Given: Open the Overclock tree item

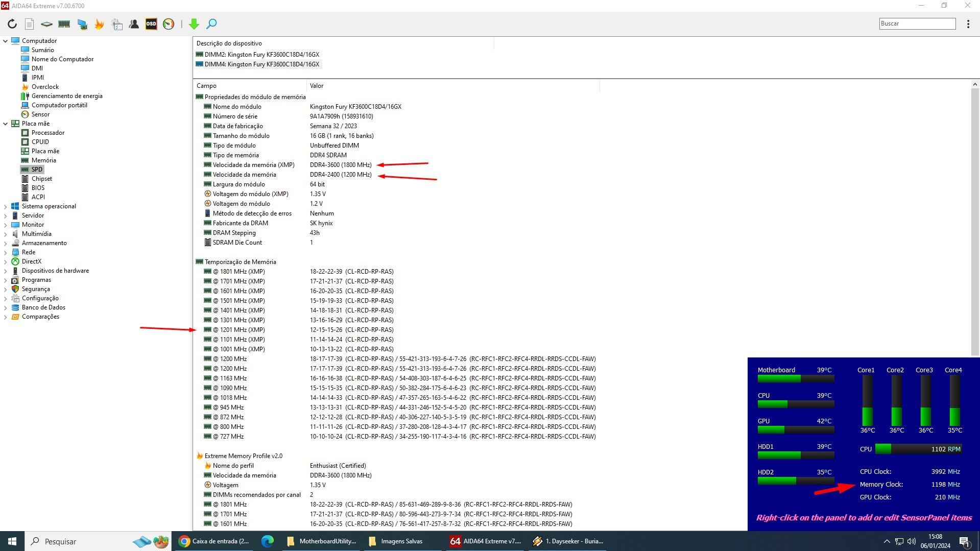Looking at the screenshot, I should (45, 87).
